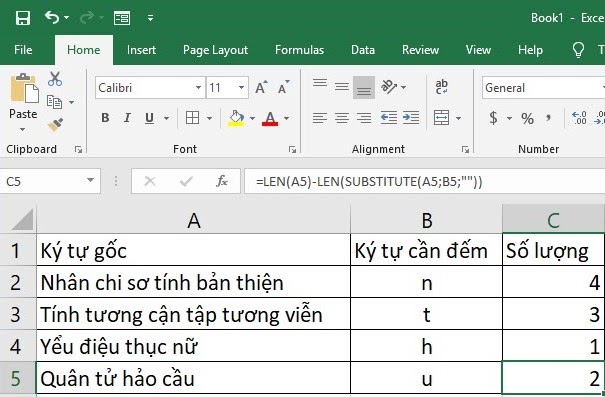Set Middle Align vertical alignment
Screen dimensions: 605x397
[x=342, y=87]
